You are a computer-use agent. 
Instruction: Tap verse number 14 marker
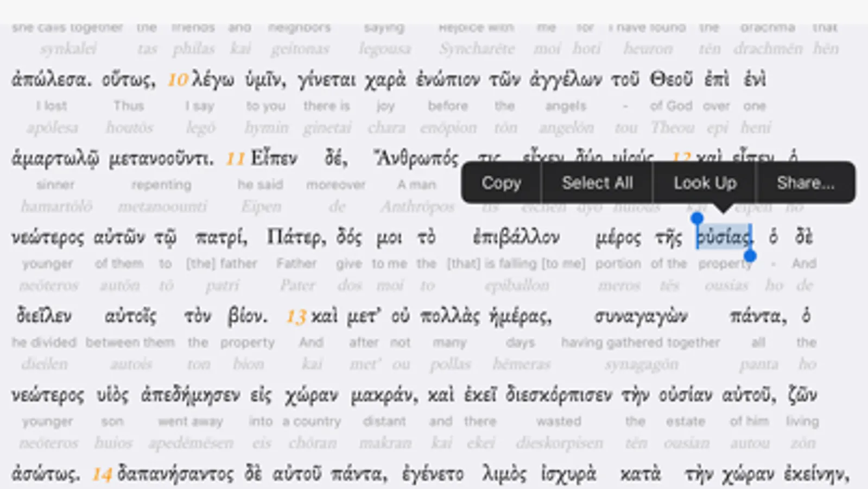pos(102,474)
